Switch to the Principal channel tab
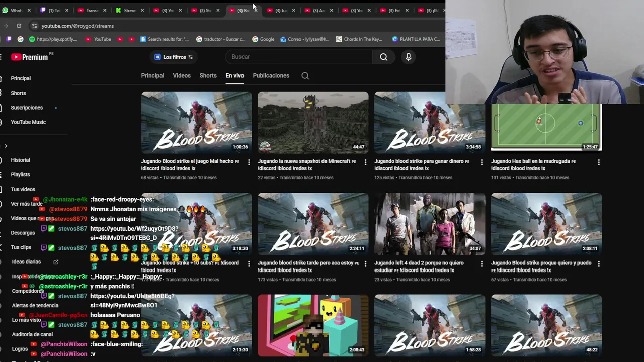This screenshot has height=362, width=644. coord(152,76)
